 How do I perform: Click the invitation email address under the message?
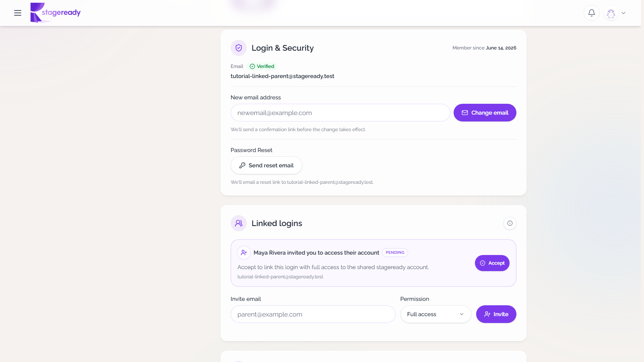pos(280,277)
